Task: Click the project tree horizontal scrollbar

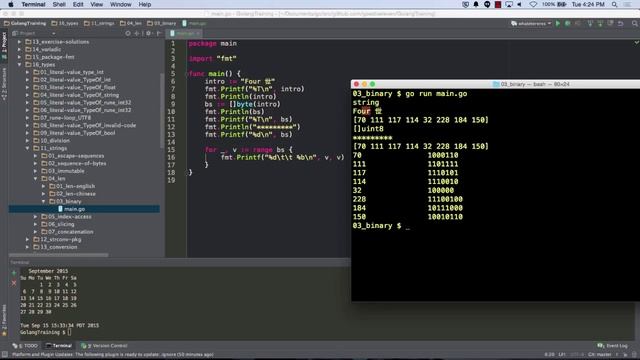Action: [x=59, y=255]
